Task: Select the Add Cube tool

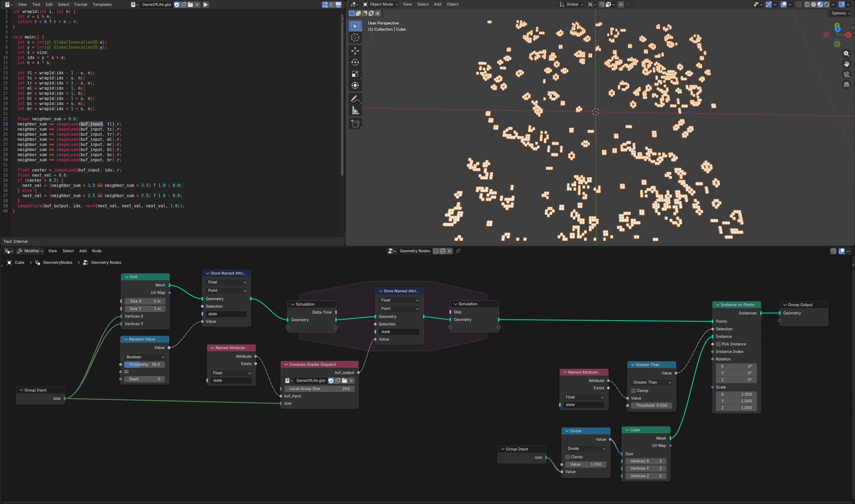Action: point(355,124)
